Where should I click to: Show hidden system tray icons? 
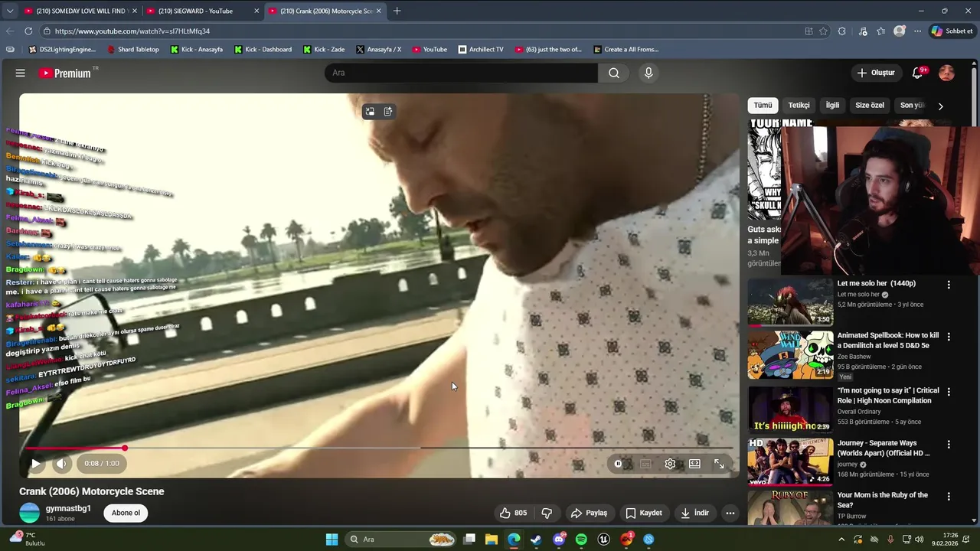(841, 540)
